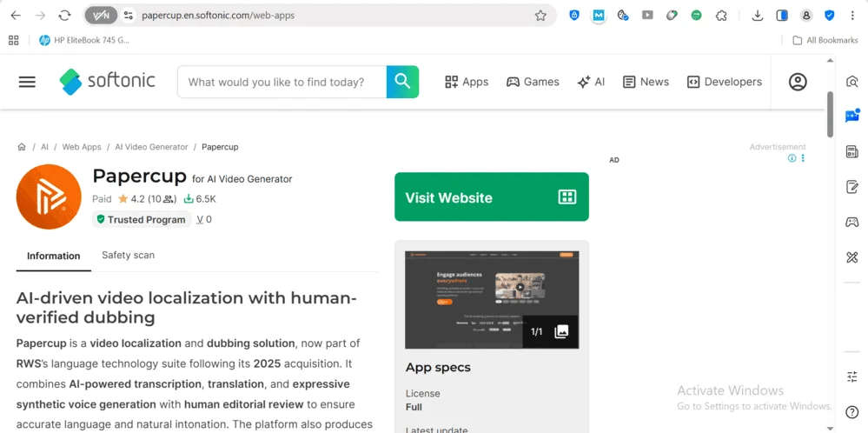
Task: Click the address bar URL
Action: pyautogui.click(x=218, y=16)
